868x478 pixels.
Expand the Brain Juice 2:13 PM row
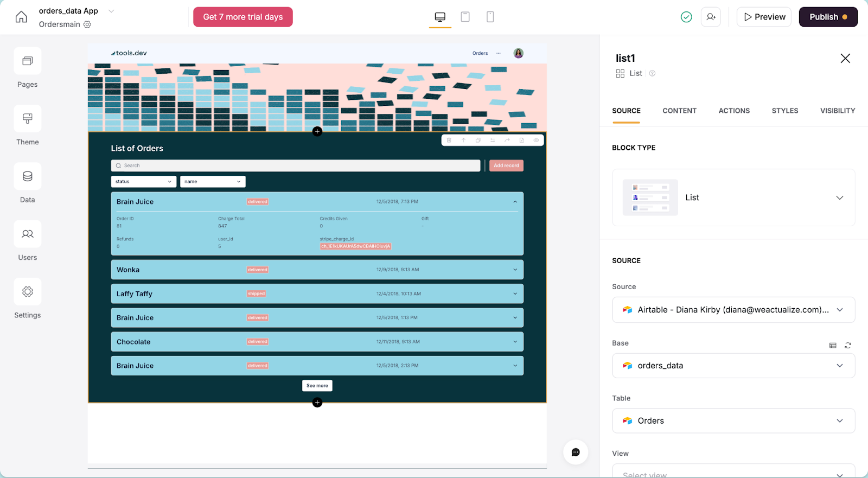pos(515,366)
